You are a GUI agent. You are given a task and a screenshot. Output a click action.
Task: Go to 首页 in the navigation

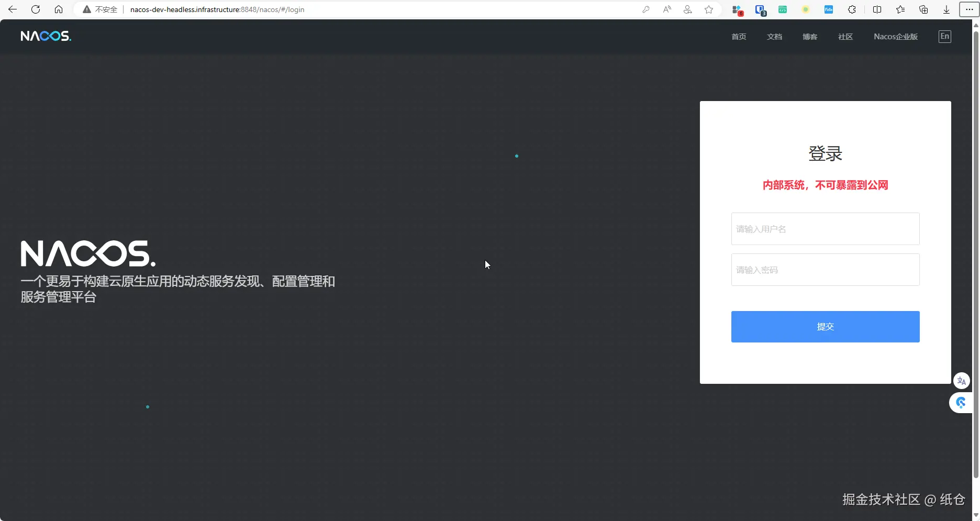click(x=739, y=37)
